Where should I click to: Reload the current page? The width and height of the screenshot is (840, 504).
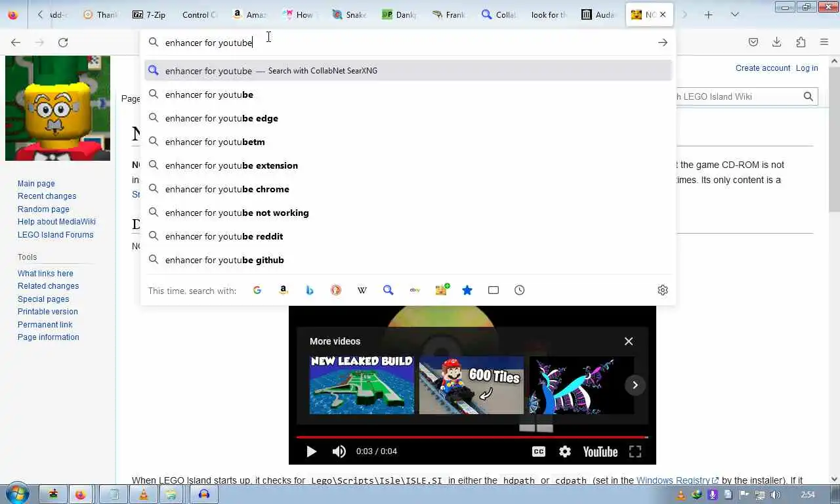pos(63,43)
